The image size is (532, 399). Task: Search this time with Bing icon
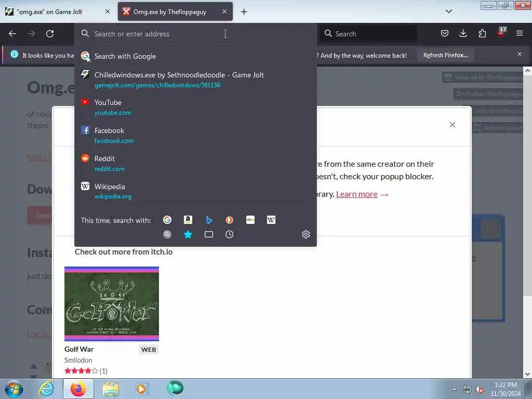(209, 220)
